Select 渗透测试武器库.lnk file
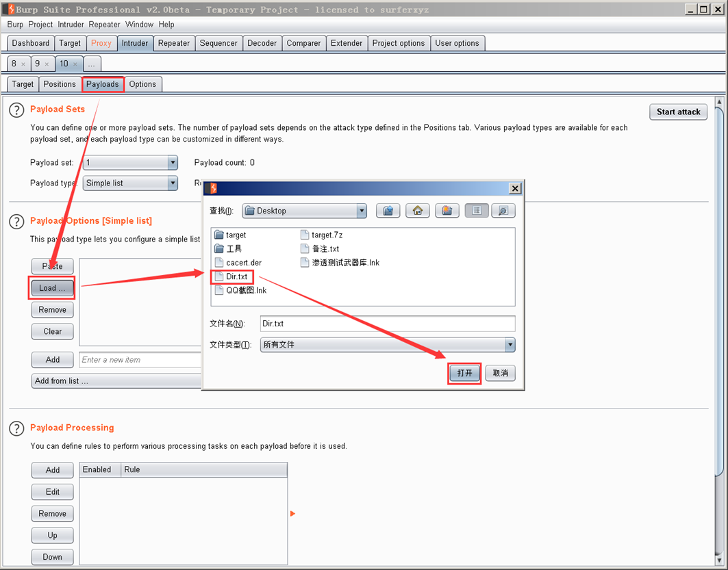This screenshot has width=728, height=570. 340,263
